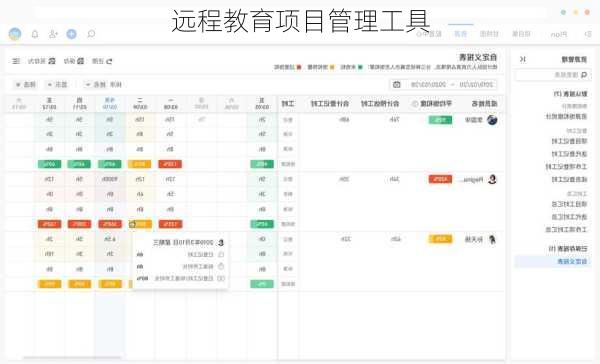The height and width of the screenshot is (364, 600).
Task: Click the small note icon on Regina's yellow badge
Action: 132,224
